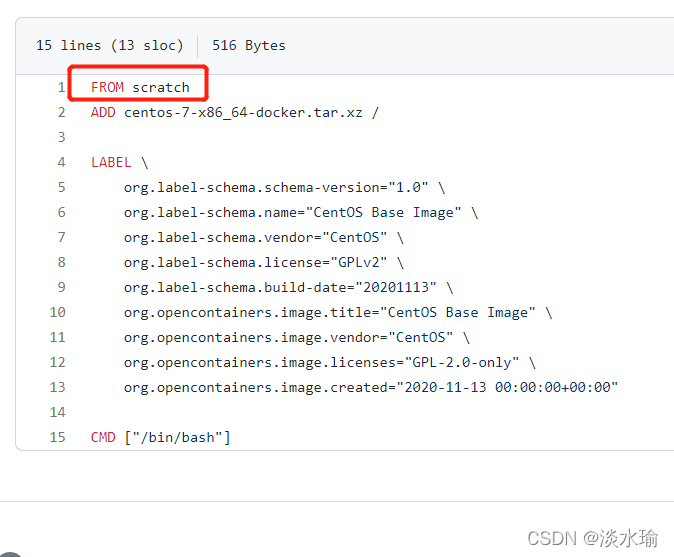The width and height of the screenshot is (674, 557).
Task: Click image.created="2020-11-13 00:00:00+00:00" line
Action: [x=371, y=387]
